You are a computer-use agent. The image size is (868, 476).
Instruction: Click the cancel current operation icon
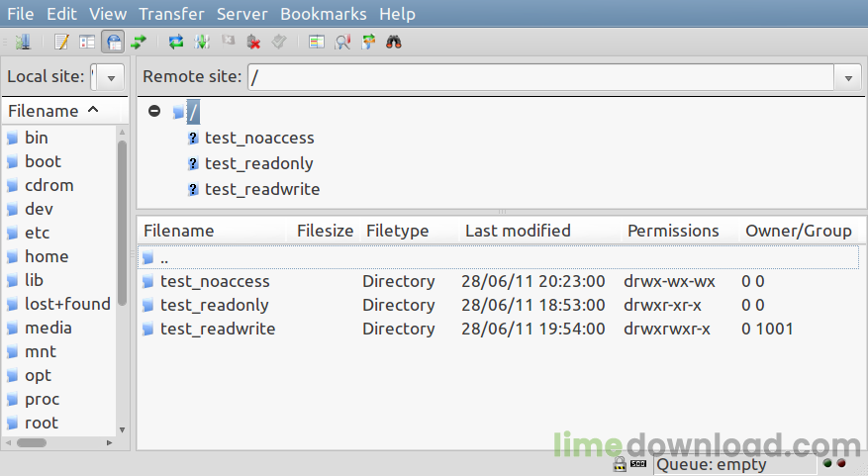[x=228, y=43]
